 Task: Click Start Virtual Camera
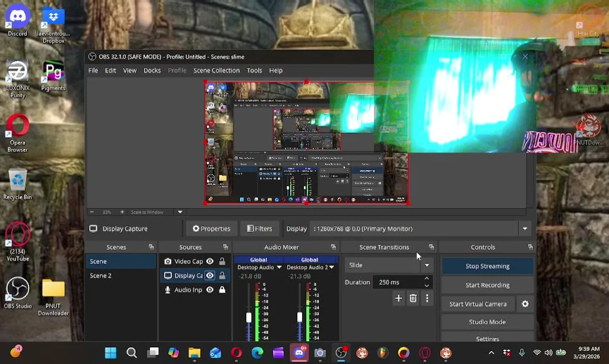click(x=478, y=304)
